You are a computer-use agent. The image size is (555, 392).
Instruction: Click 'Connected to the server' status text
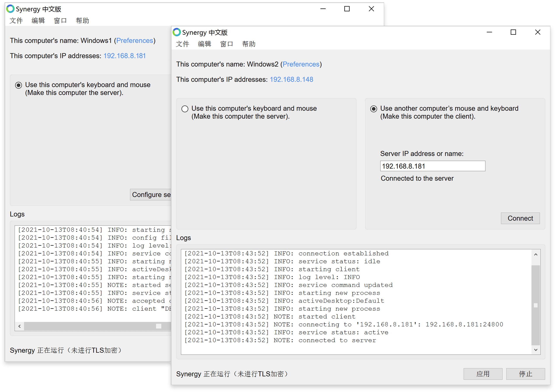(x=417, y=178)
